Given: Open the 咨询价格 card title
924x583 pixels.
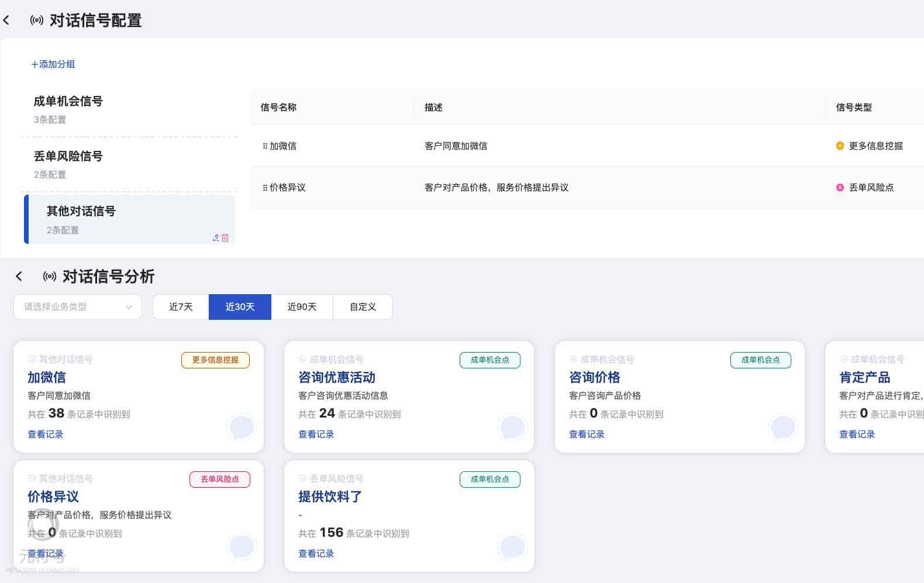Looking at the screenshot, I should point(595,378).
